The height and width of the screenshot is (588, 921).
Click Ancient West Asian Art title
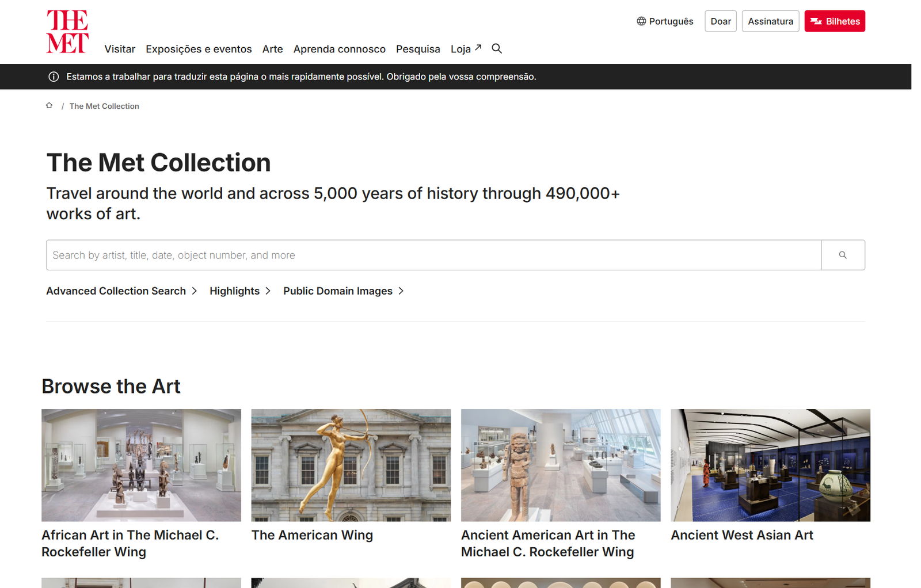[x=742, y=535]
